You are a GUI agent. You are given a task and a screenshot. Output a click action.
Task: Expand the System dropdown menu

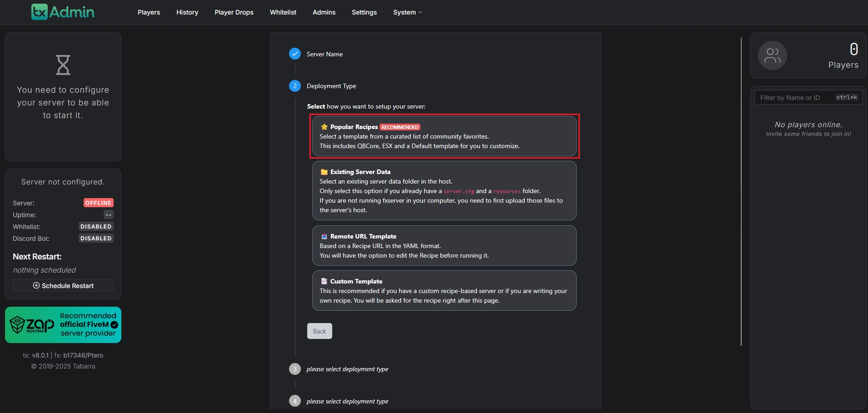coord(407,12)
